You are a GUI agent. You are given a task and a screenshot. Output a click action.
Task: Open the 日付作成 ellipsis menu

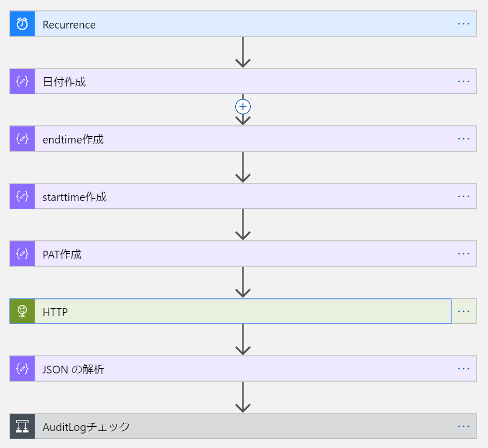(464, 81)
